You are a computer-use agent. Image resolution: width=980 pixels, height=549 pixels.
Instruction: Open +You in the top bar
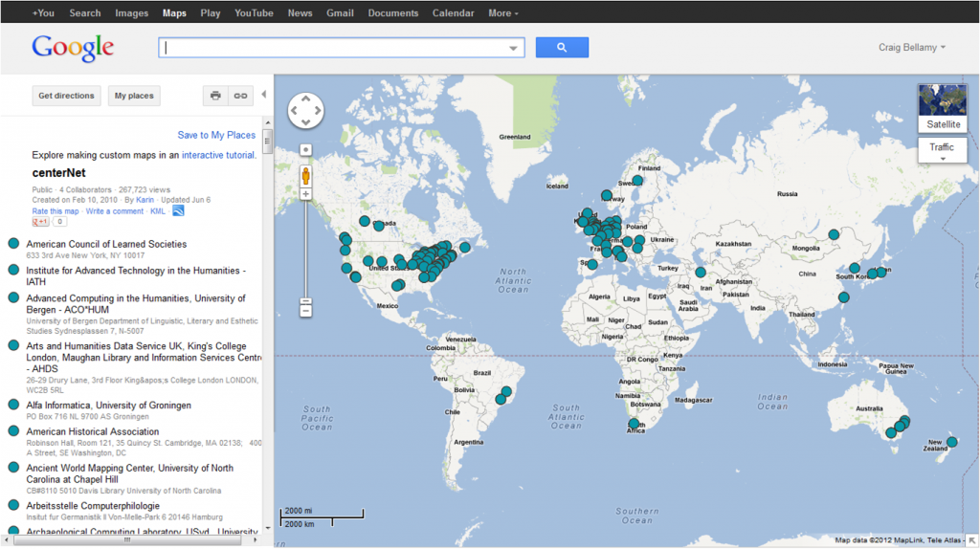point(43,13)
